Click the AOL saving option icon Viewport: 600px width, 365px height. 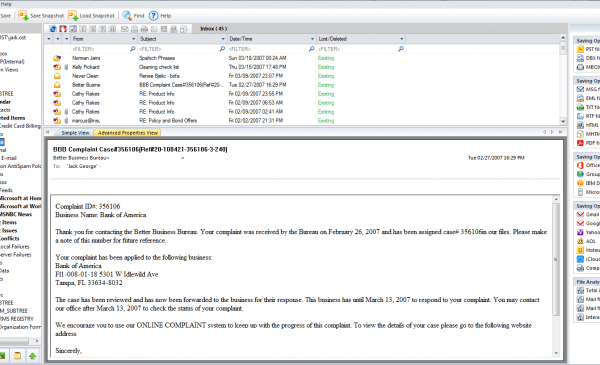click(580, 241)
